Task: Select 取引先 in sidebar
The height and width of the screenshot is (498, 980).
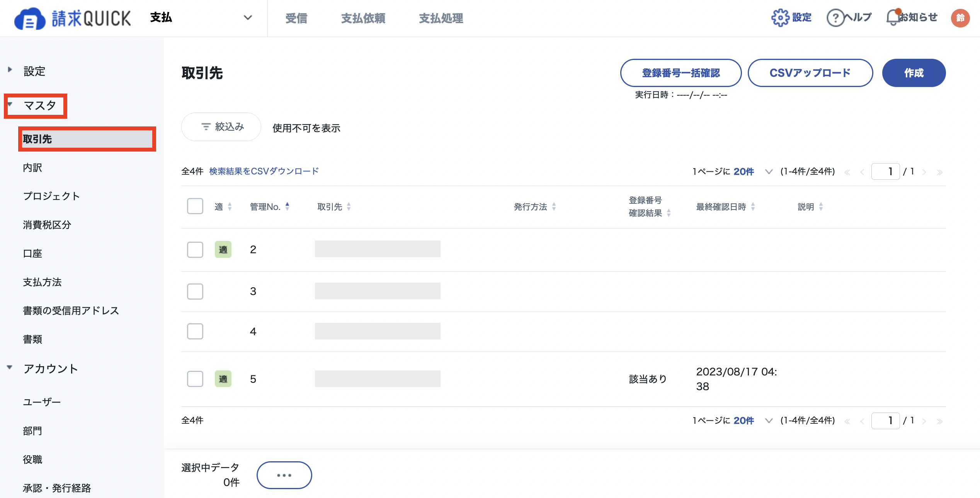Action: pos(87,139)
